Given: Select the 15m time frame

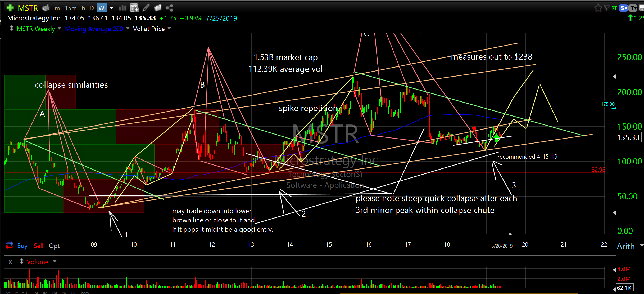Looking at the screenshot, I should coord(71,8).
